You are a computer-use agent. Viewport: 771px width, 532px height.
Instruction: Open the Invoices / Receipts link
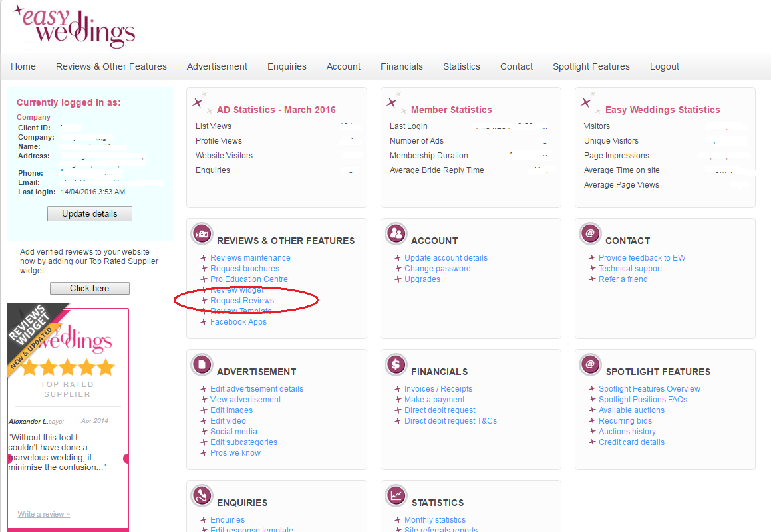(438, 389)
